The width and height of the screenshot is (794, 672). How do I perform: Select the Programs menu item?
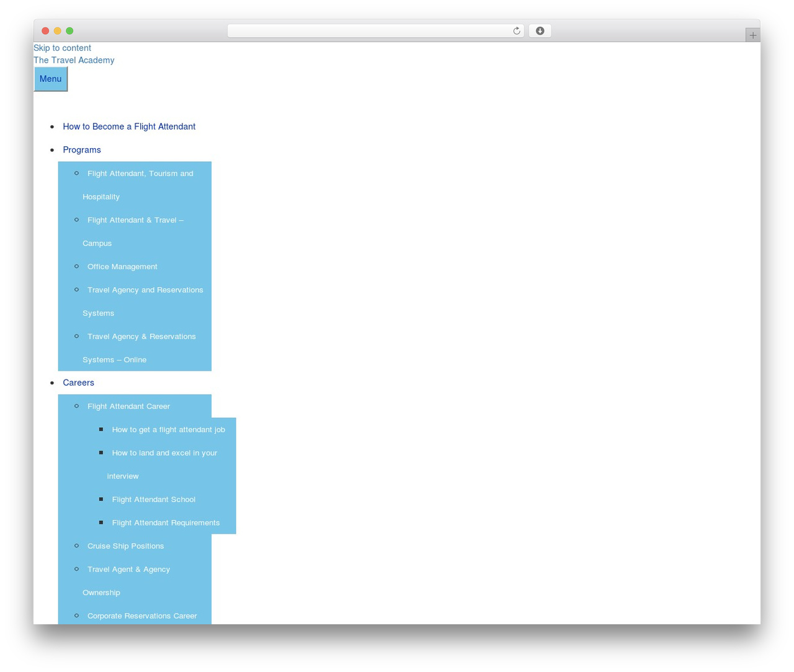click(82, 150)
